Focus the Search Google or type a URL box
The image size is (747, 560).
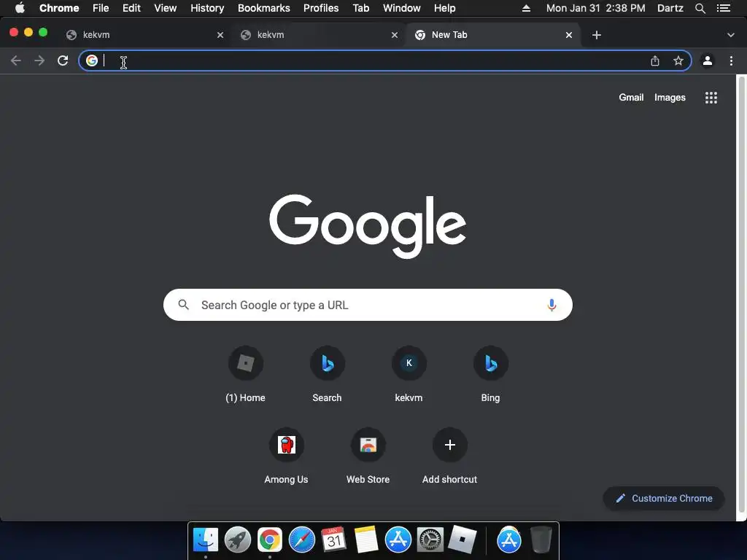(368, 305)
